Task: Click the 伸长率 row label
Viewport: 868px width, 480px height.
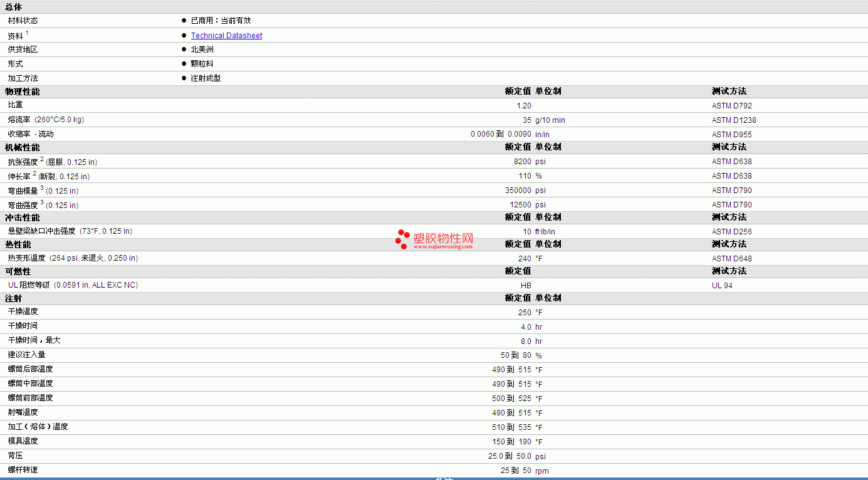Action: (48, 176)
